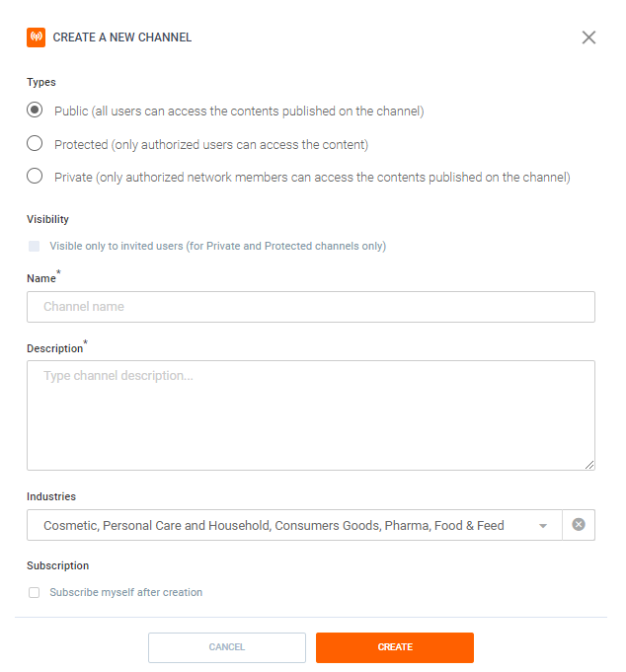
Task: Grab the description box resize handle
Action: [589, 465]
